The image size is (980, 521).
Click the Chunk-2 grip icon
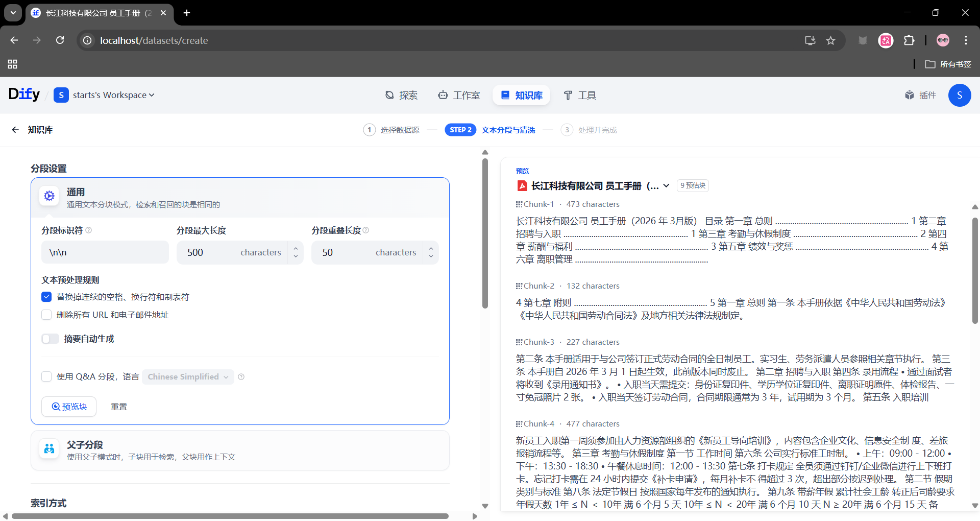(519, 286)
